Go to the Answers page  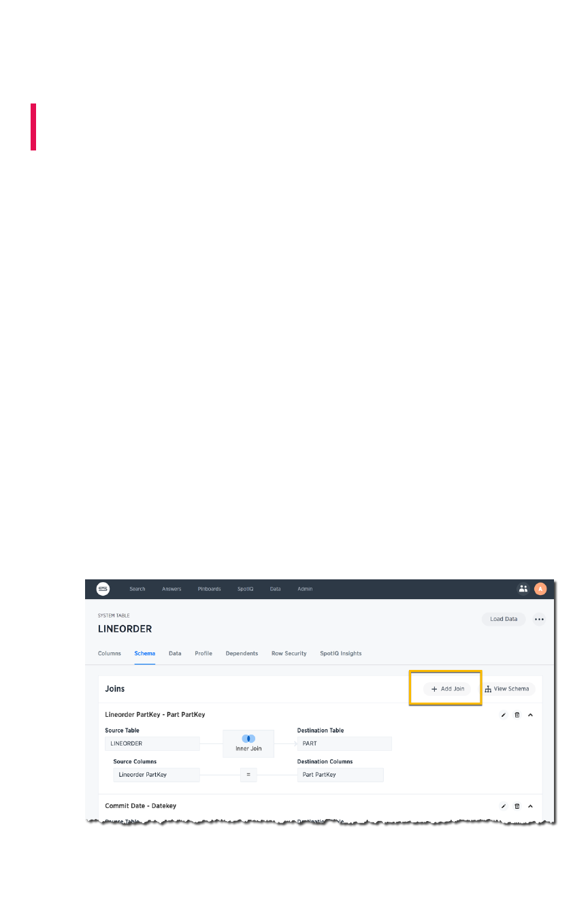point(171,589)
